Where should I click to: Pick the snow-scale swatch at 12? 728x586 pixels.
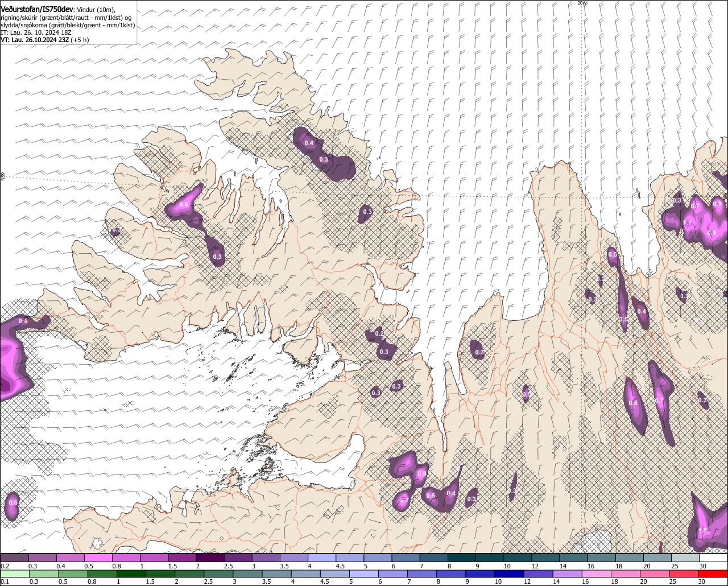(x=545, y=558)
